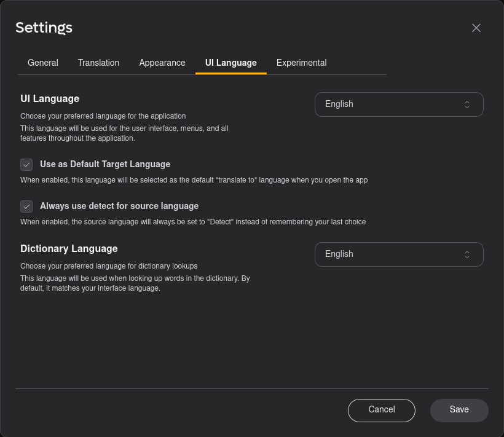Click the chevron icon in Dictionary Language selector

pos(467,254)
